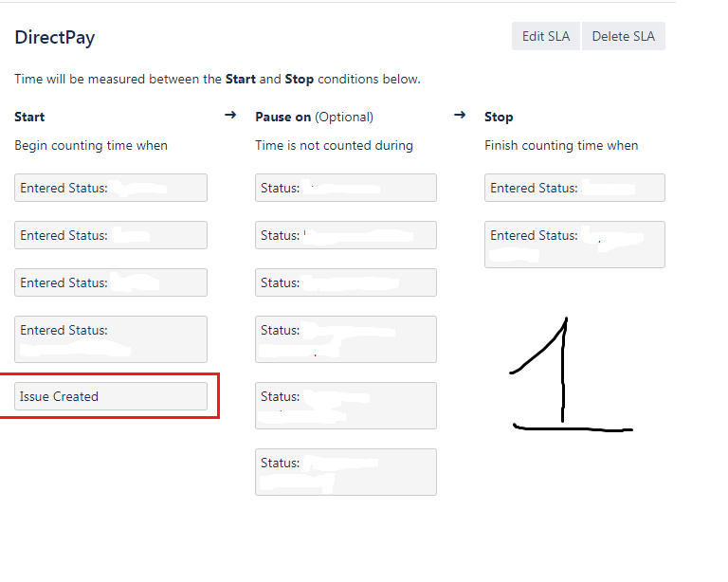Click the third Entered Status start condition
This screenshot has width=728, height=582.
tap(111, 282)
